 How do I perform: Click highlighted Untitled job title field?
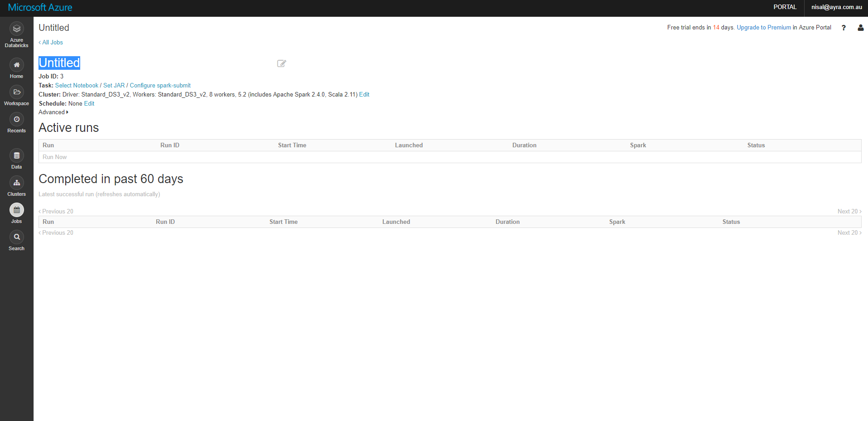point(59,63)
